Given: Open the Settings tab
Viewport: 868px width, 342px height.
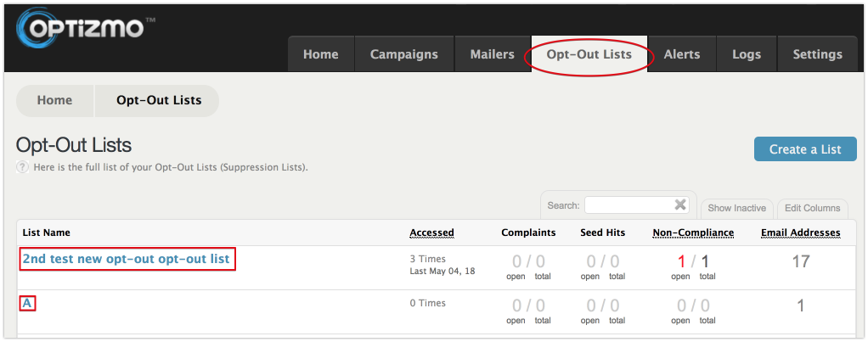Looking at the screenshot, I should point(818,54).
